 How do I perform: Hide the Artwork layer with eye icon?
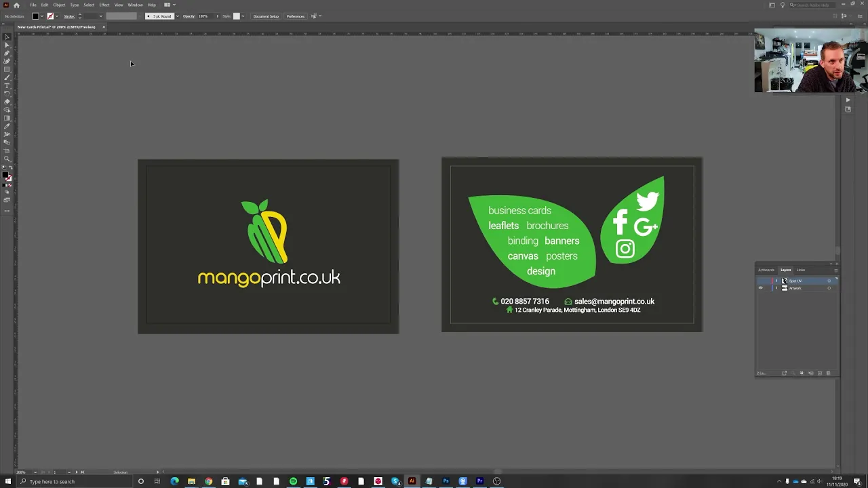tap(760, 288)
